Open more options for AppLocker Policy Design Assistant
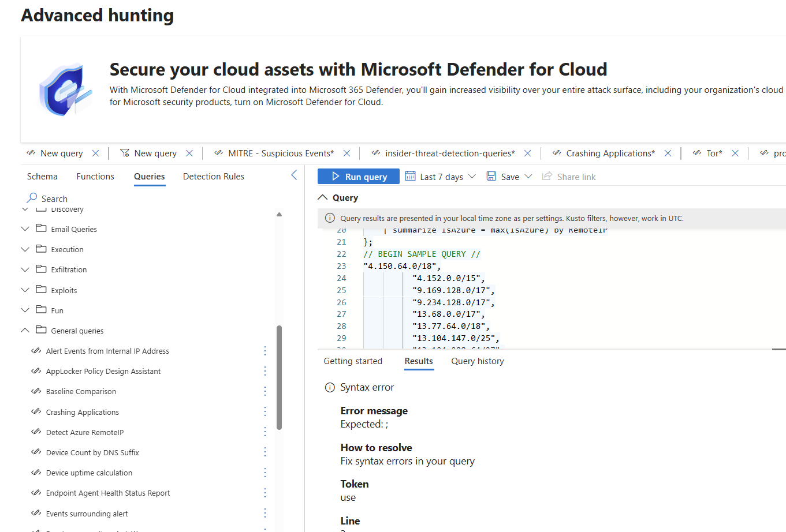 (265, 371)
